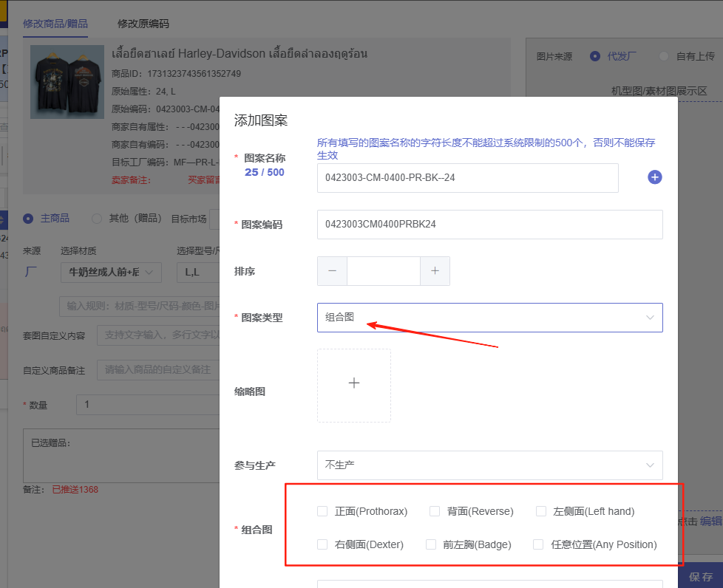
Task: Select the 代发厂 radio option
Action: (x=595, y=56)
